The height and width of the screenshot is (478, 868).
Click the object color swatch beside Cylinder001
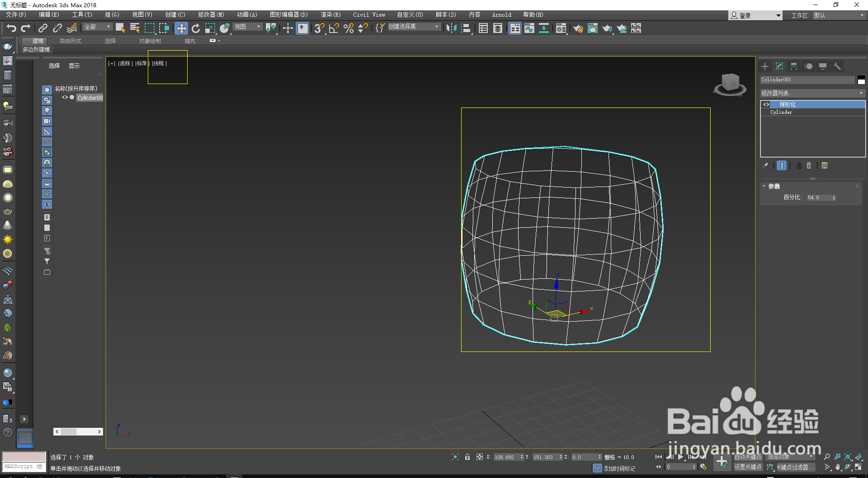tap(861, 80)
